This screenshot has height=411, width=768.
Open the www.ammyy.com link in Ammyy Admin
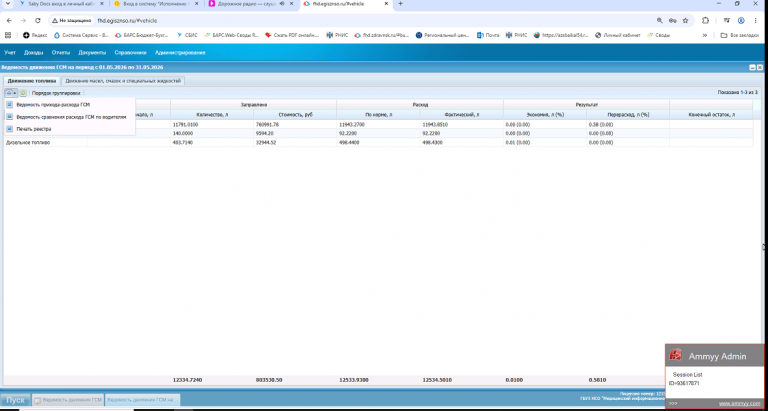coord(740,404)
